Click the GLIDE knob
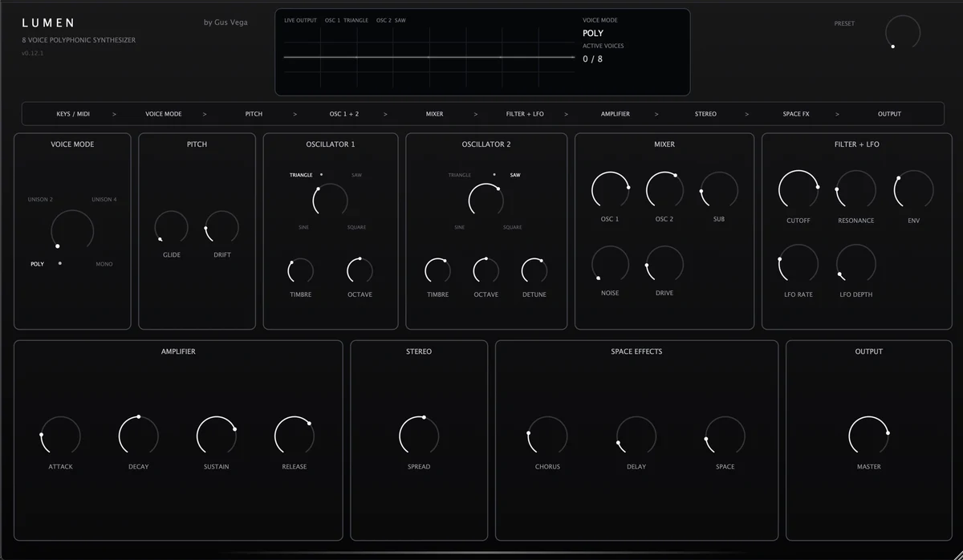 [x=172, y=228]
